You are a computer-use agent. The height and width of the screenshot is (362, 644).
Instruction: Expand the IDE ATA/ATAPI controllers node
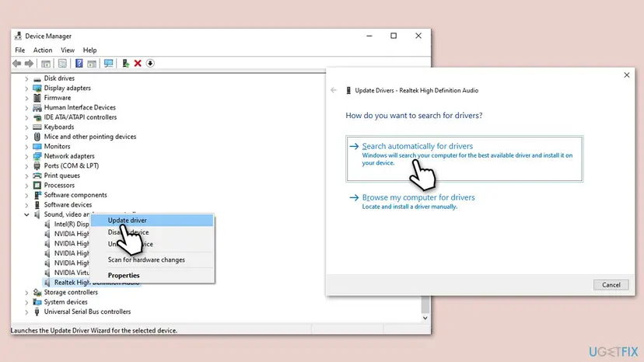(26, 117)
